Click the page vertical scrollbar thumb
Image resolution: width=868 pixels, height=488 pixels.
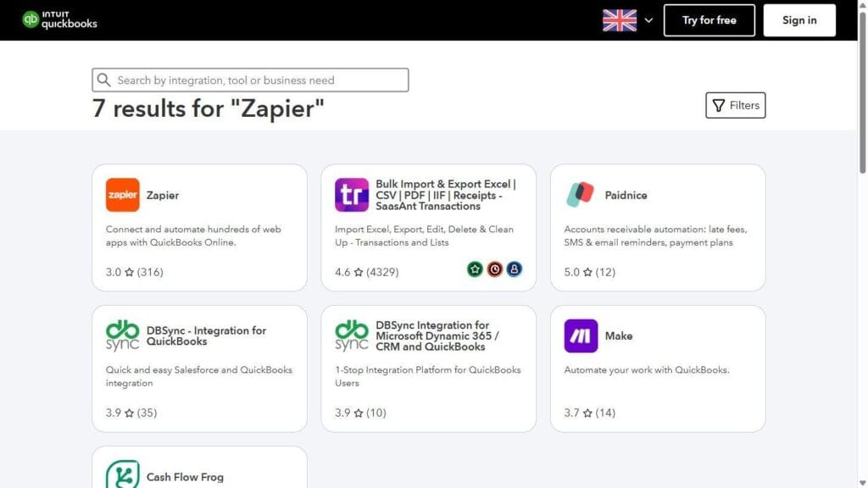tap(862, 92)
